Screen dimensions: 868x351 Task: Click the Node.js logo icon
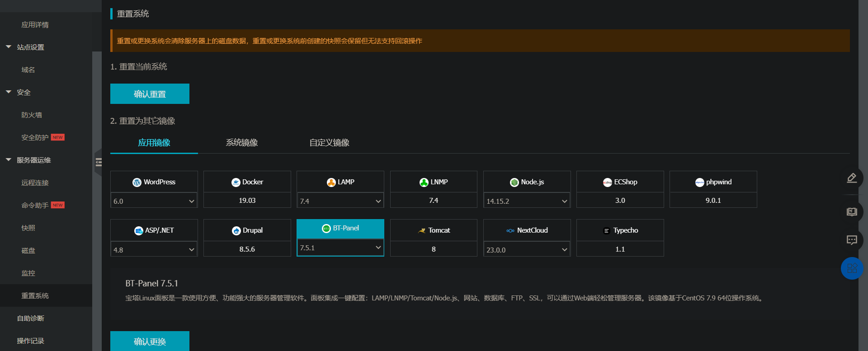pos(514,182)
